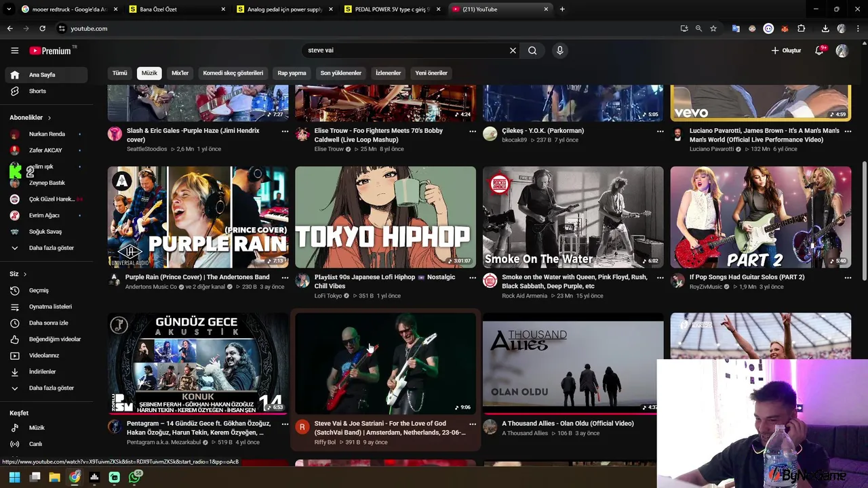Click the page vertical scrollbar
Image resolution: width=868 pixels, height=488 pixels.
(864, 220)
